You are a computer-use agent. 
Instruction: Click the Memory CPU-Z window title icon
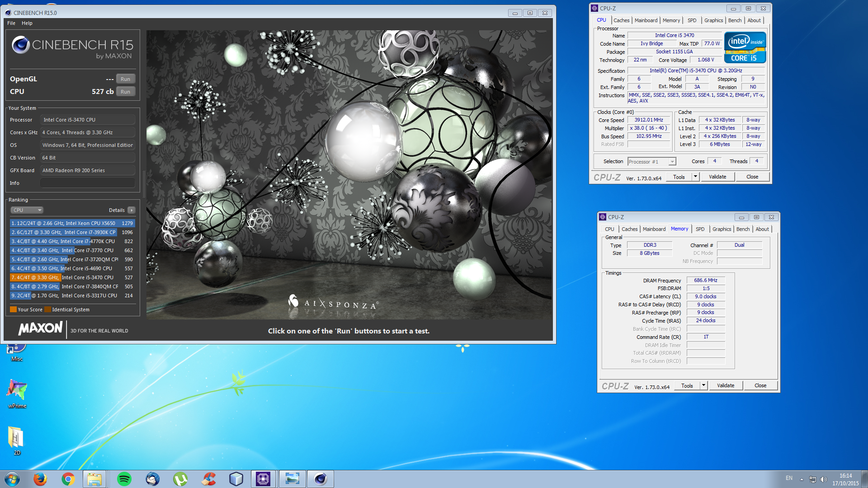point(603,217)
